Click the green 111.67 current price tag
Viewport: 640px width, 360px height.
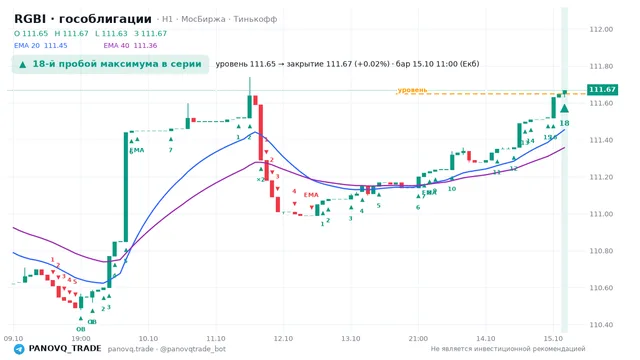602,89
